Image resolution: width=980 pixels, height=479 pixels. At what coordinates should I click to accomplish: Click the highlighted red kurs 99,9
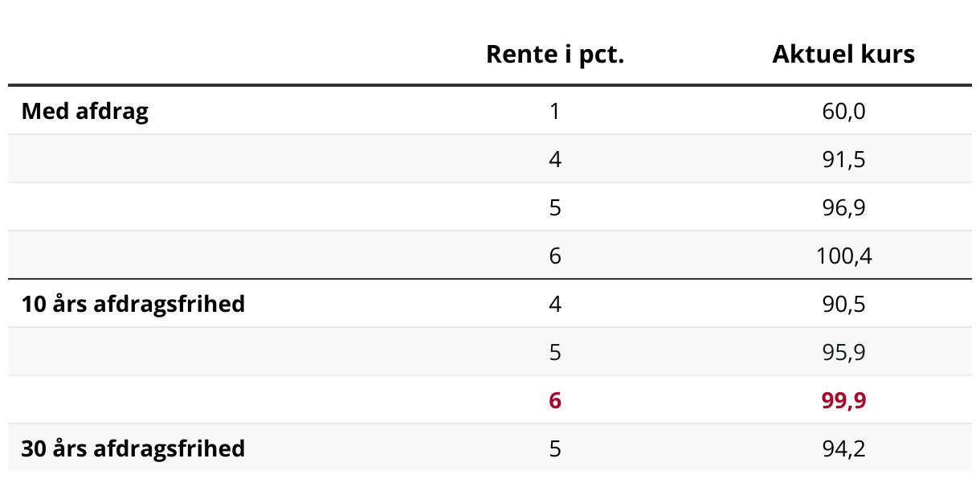pos(843,400)
